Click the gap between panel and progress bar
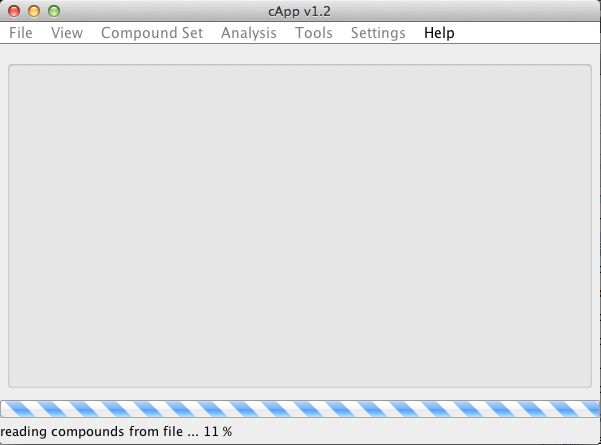The height and width of the screenshot is (445, 601). (x=300, y=394)
